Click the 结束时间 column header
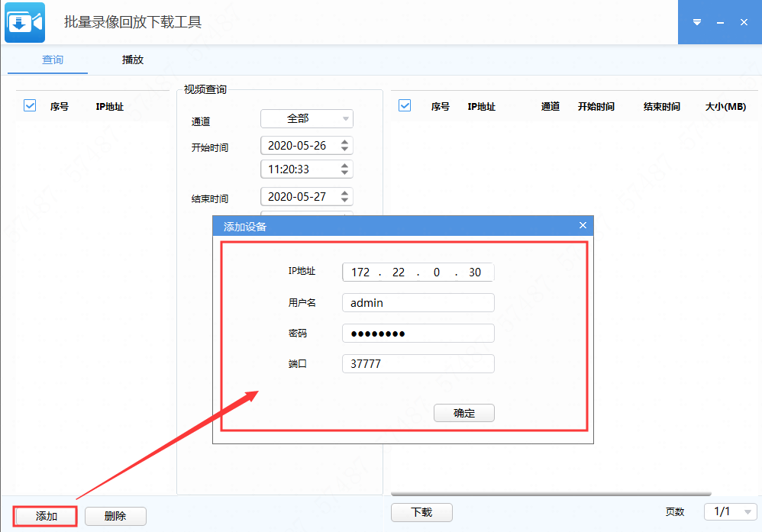Viewport: 762px width, 532px height. 661,106
